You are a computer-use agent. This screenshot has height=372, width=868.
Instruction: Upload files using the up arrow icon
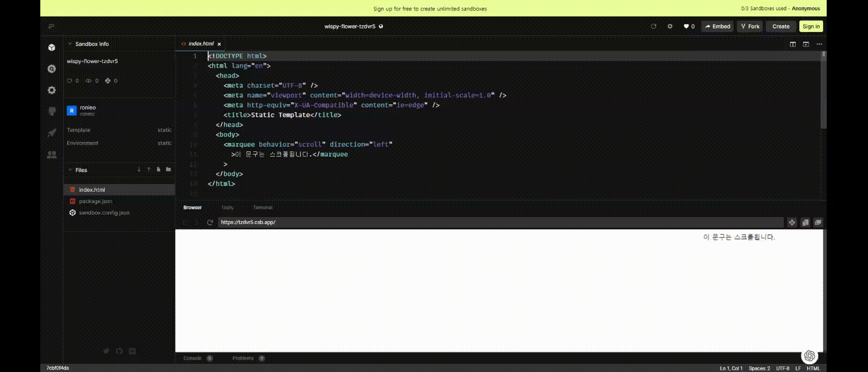tap(149, 169)
